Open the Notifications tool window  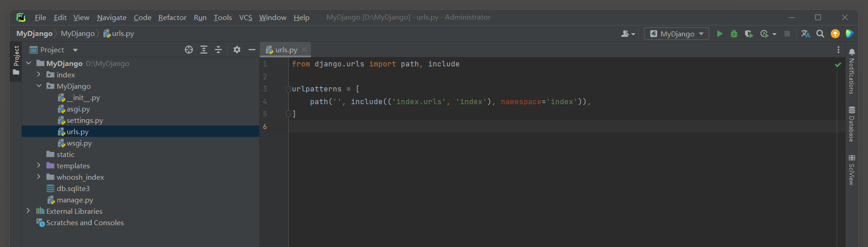(x=852, y=71)
